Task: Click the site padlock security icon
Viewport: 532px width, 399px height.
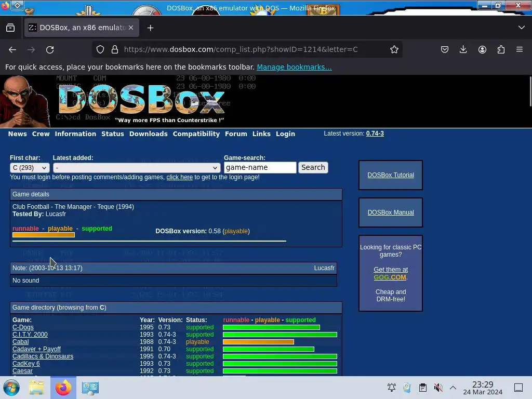Action: 115,49
